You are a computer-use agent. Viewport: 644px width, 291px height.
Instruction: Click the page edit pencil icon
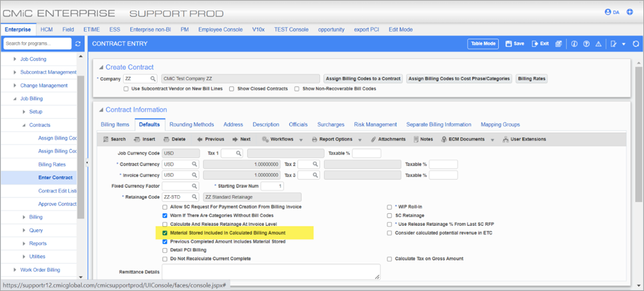click(x=613, y=44)
